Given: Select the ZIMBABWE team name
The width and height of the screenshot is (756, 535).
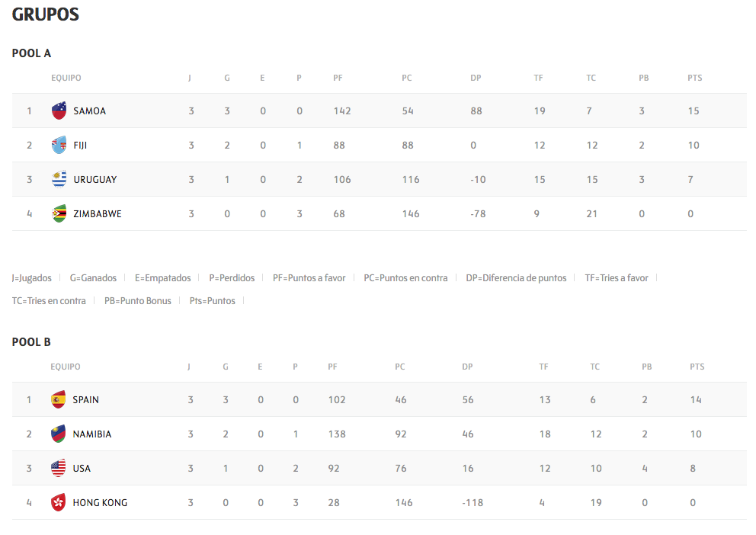Looking at the screenshot, I should click(x=98, y=214).
